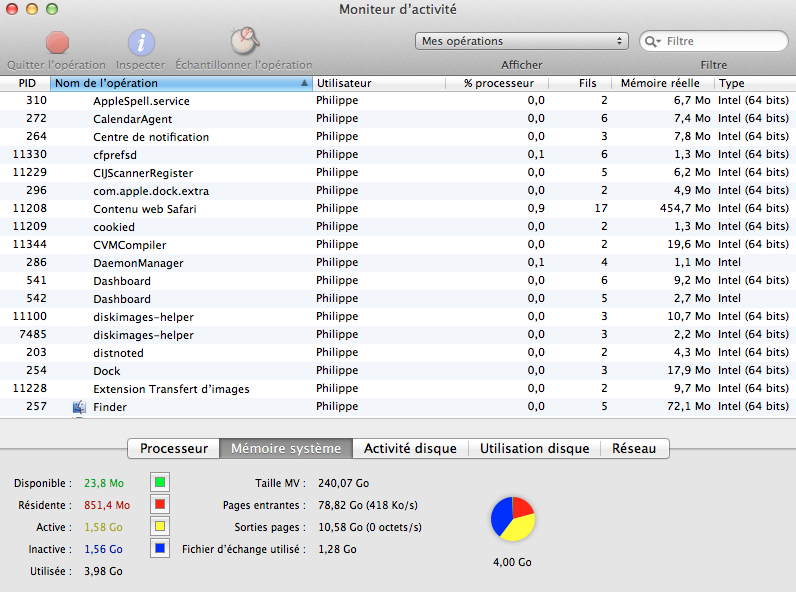This screenshot has height=592, width=796.
Task: Sort by Mémoire réelle column header
Action: 662,83
